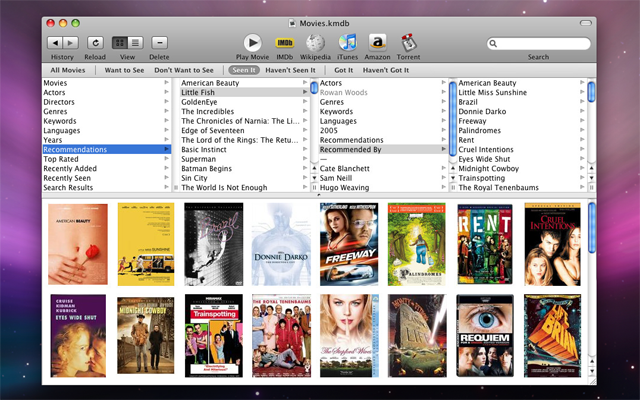Toggle the Seen It filter

point(244,71)
